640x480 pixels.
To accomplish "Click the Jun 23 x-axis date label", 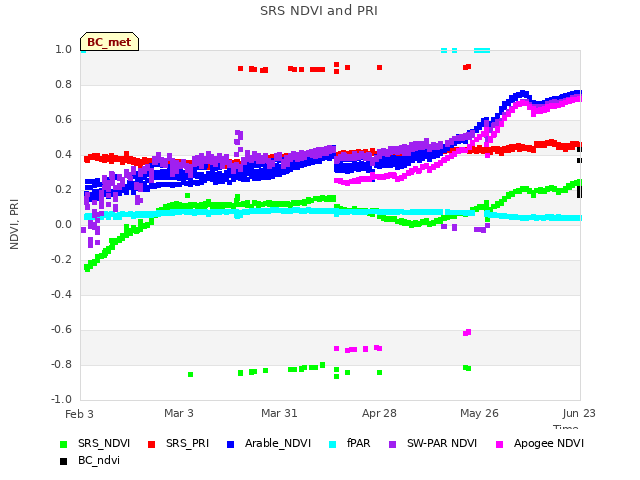I will (x=579, y=413).
